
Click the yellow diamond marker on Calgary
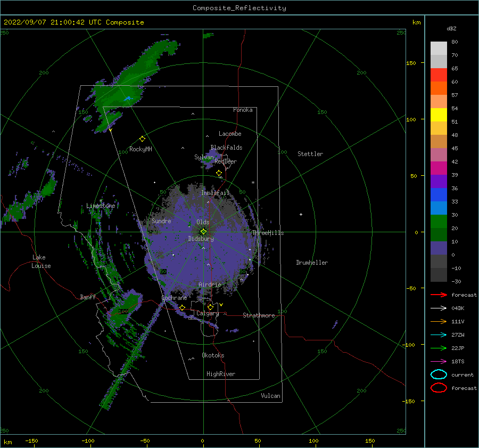[x=210, y=307]
